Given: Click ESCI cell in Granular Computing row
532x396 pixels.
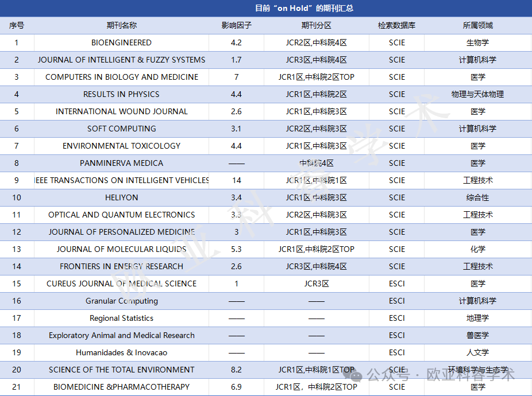Looking at the screenshot, I should (396, 301).
